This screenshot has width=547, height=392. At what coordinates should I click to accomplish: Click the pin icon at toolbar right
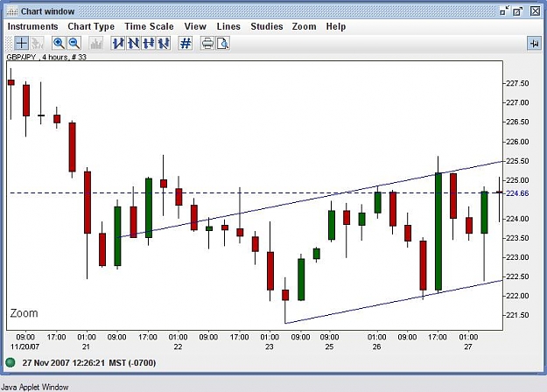click(534, 43)
